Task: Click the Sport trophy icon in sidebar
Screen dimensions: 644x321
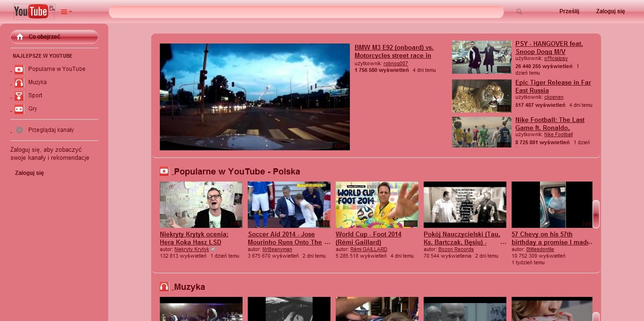Action: [x=19, y=95]
